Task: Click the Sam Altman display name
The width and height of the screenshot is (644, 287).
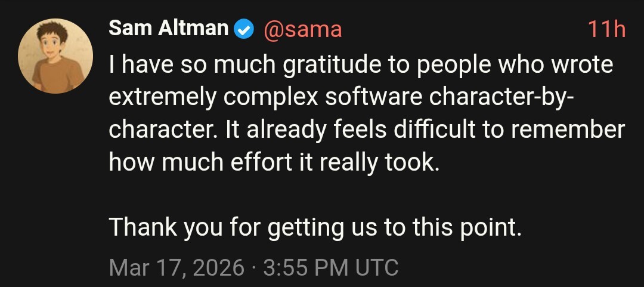Action: point(169,29)
